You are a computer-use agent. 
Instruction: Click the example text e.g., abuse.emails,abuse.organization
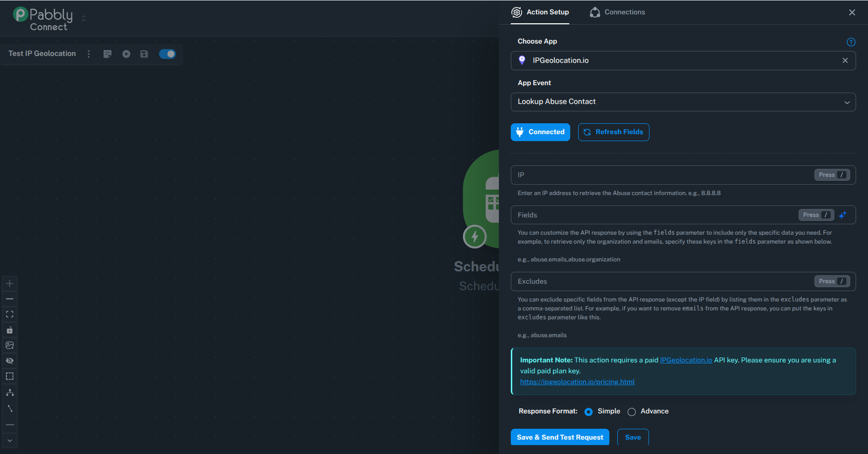569,259
